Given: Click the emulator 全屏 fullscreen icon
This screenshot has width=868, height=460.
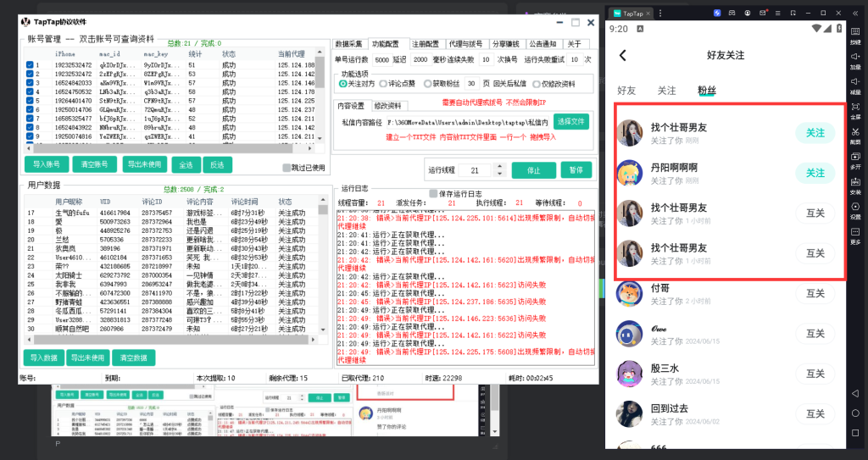Looking at the screenshot, I should (855, 109).
